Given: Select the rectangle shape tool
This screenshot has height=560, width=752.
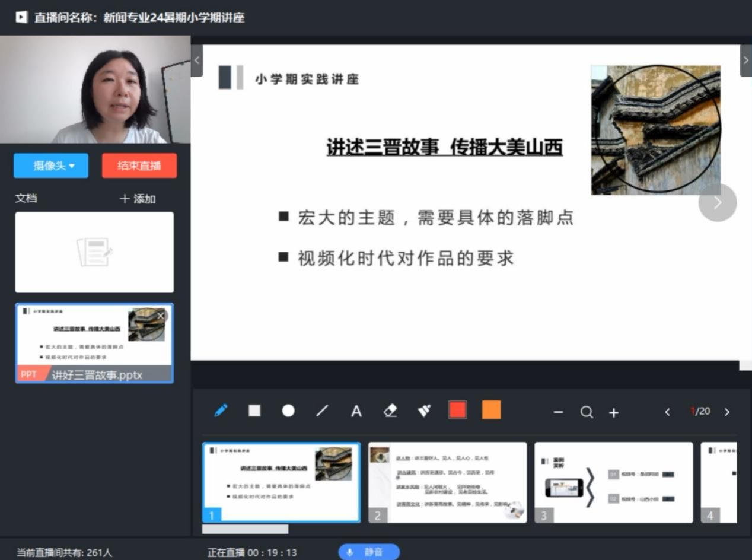Looking at the screenshot, I should pyautogui.click(x=254, y=411).
